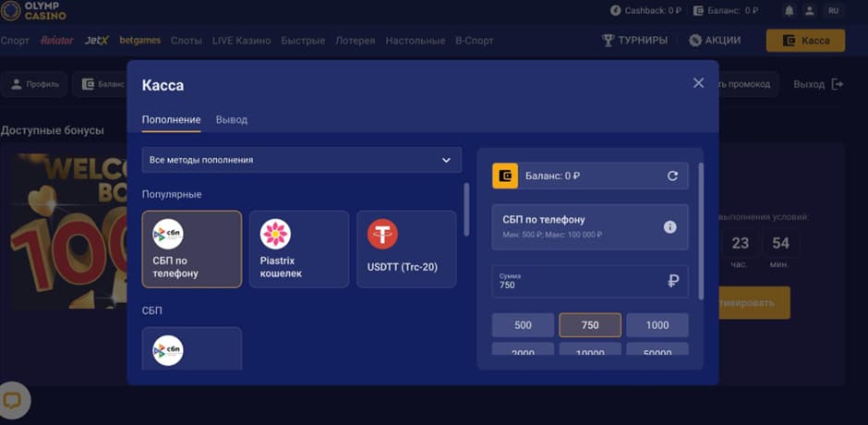Click the Выход logout icon
Viewport: 868px width, 425px height.
point(838,84)
